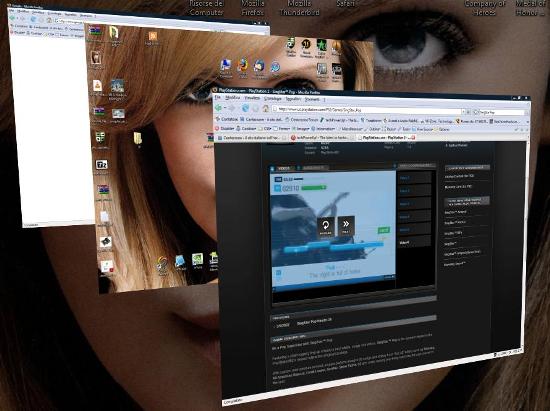This screenshot has height=411, width=550.
Task: Expand the Disable developer toolbar menu
Action: click(224, 128)
